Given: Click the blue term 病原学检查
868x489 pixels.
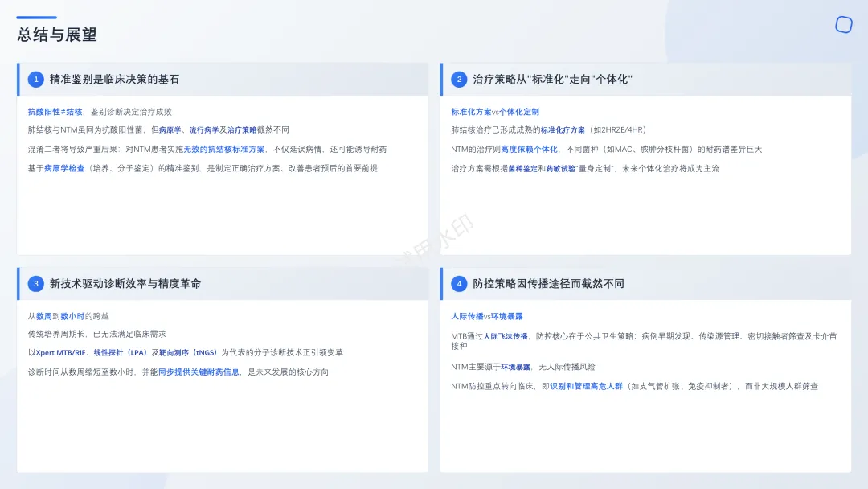Looking at the screenshot, I should coord(64,168).
